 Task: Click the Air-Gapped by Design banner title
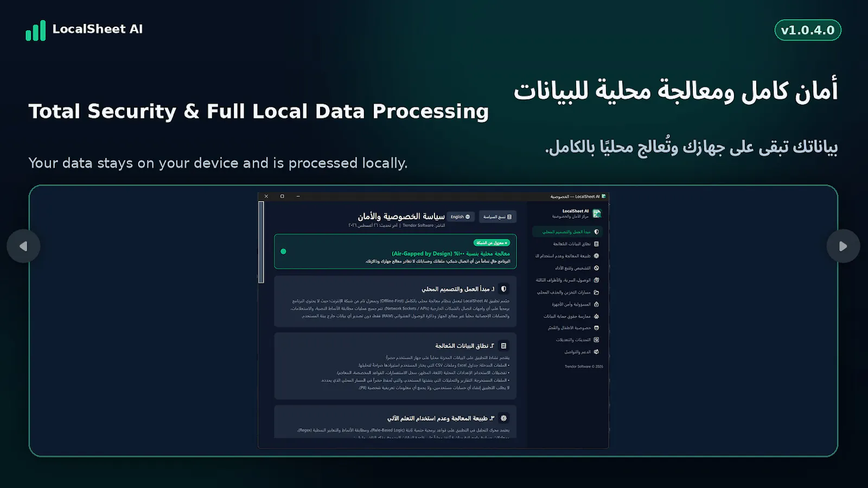[451, 253]
